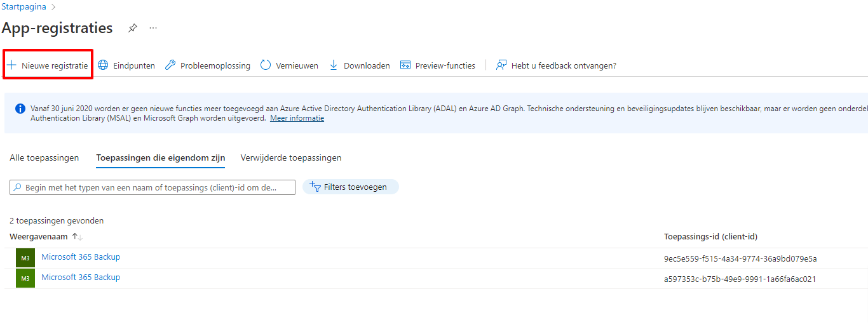Image resolution: width=868 pixels, height=334 pixels.
Task: Click the Downloaden label
Action: 367,65
